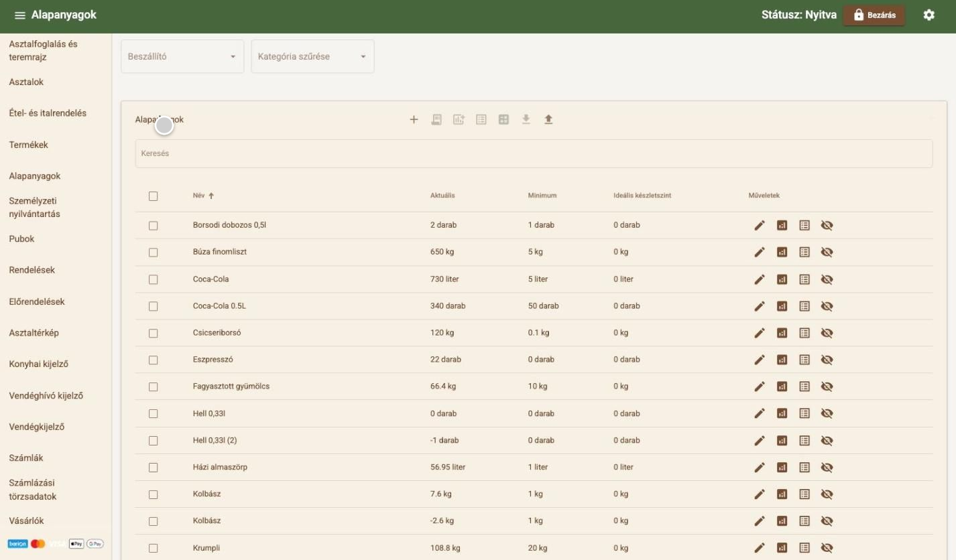Open the hamburger navigation menu

pos(20,15)
